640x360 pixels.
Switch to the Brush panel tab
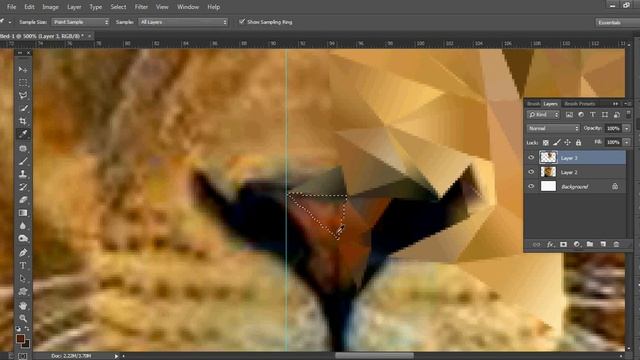(533, 104)
